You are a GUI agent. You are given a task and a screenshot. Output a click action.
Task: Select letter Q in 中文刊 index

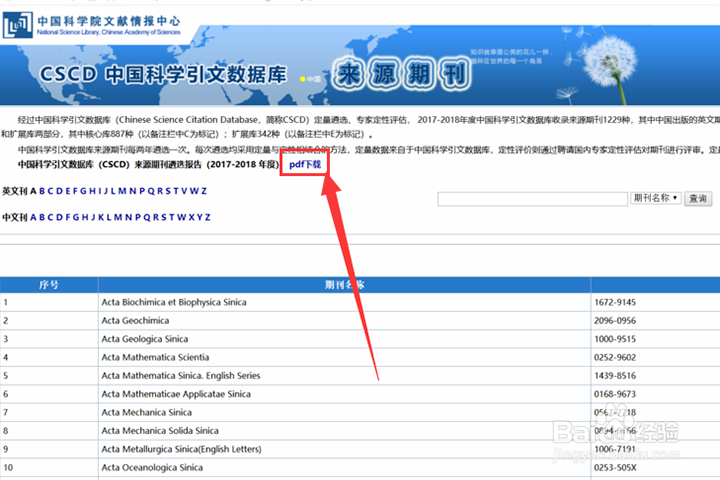click(147, 217)
